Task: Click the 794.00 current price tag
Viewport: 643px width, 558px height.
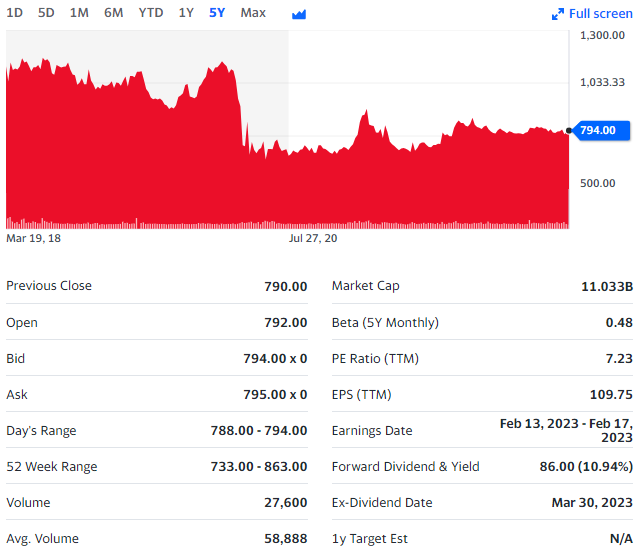Action: [x=602, y=130]
